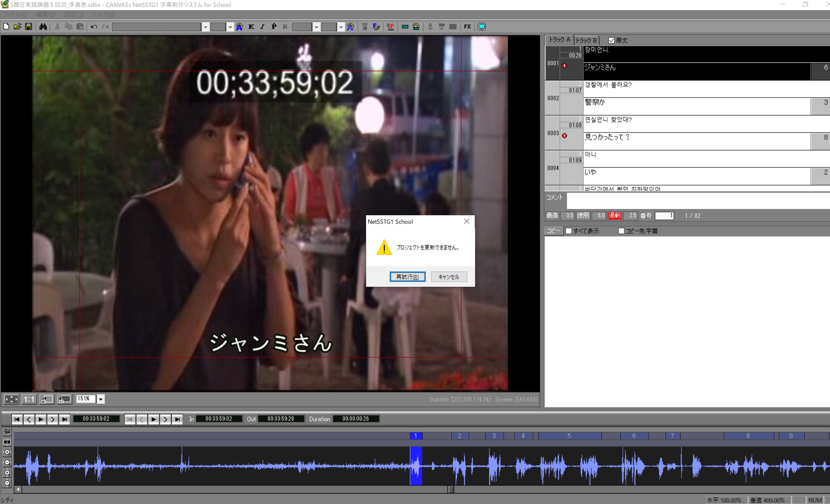Screen dimensions: 830x504
Task: Switch to the トラック A tab
Action: [x=559, y=40]
